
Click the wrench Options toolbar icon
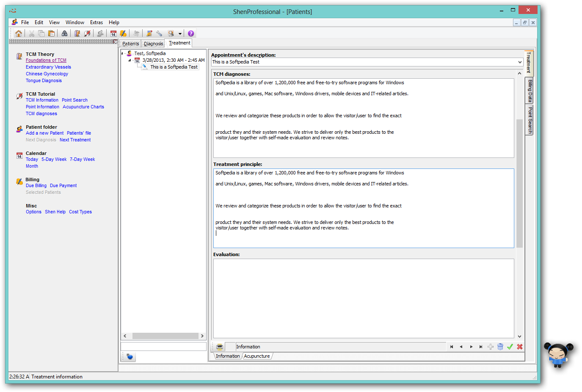point(159,33)
